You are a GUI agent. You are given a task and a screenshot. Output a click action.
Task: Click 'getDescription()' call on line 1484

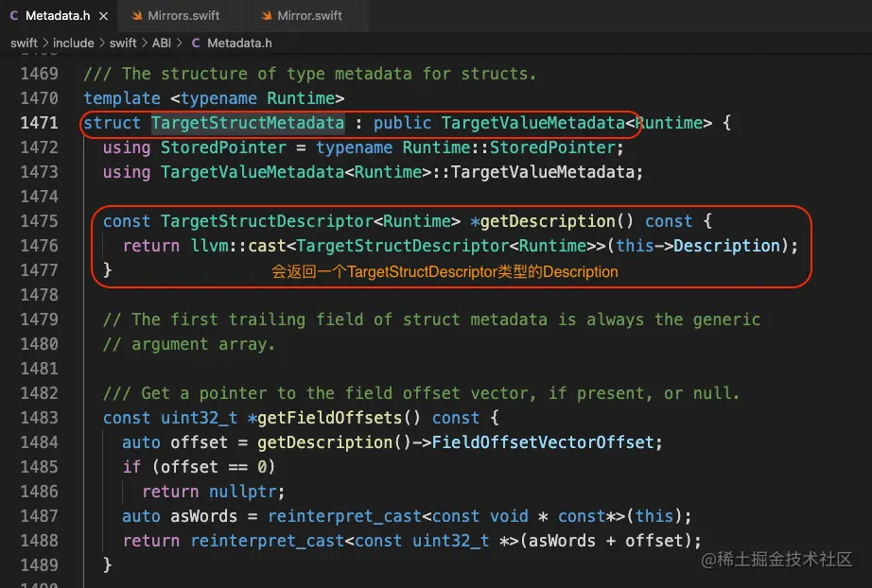coord(334,442)
